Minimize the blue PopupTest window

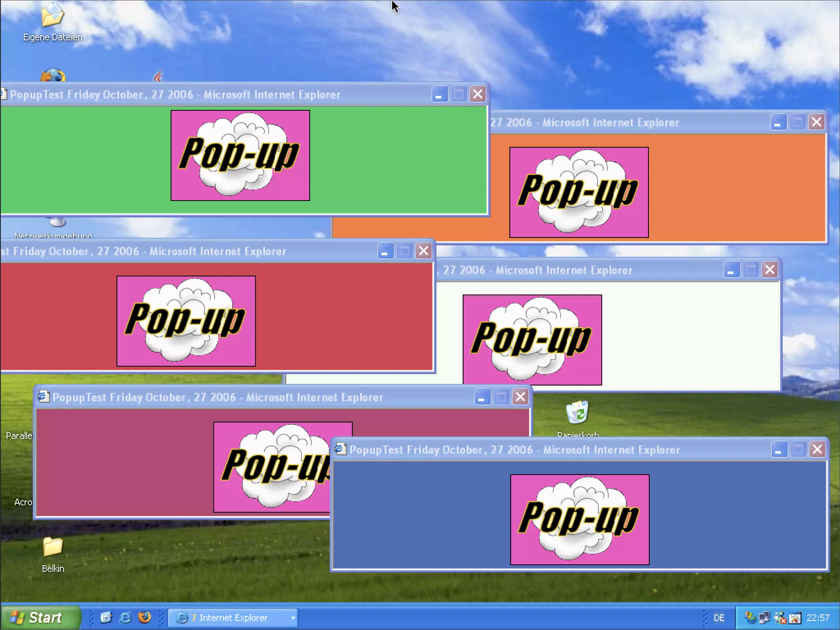coord(779,450)
